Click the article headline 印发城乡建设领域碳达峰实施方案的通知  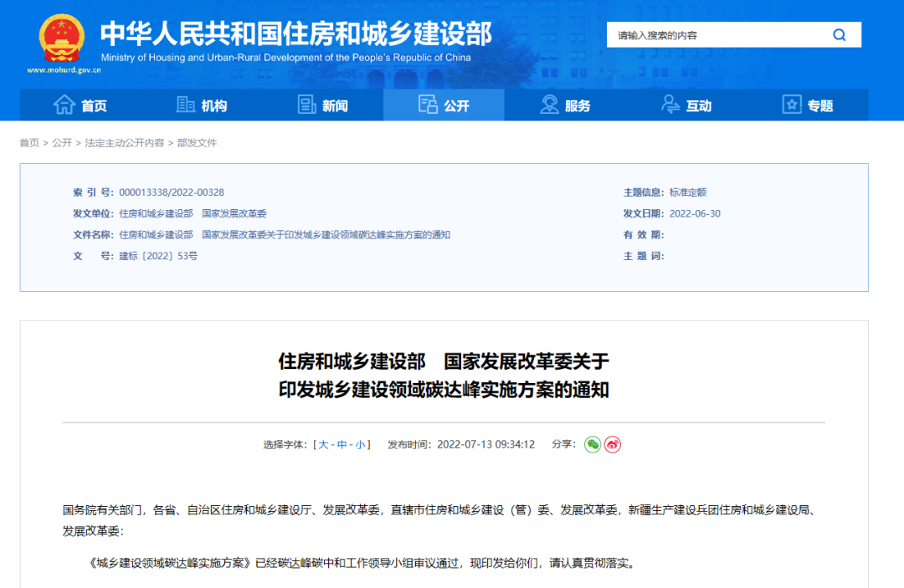point(444,390)
